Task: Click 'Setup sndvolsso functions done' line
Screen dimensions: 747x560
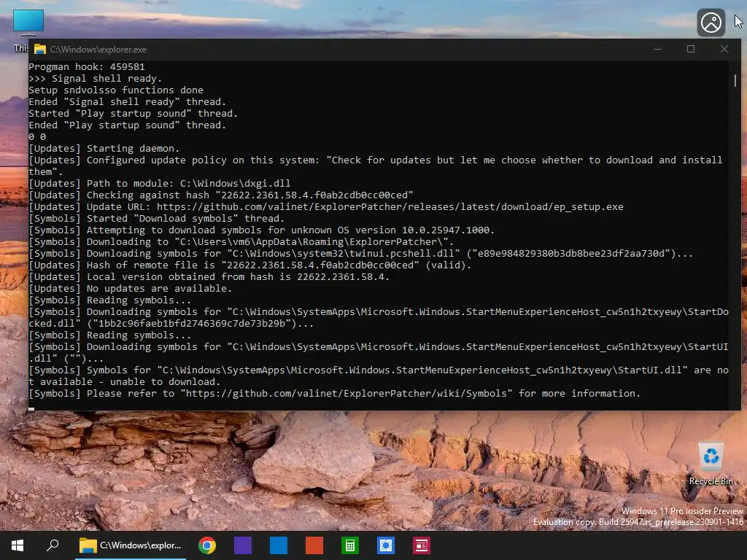Action: pos(116,90)
